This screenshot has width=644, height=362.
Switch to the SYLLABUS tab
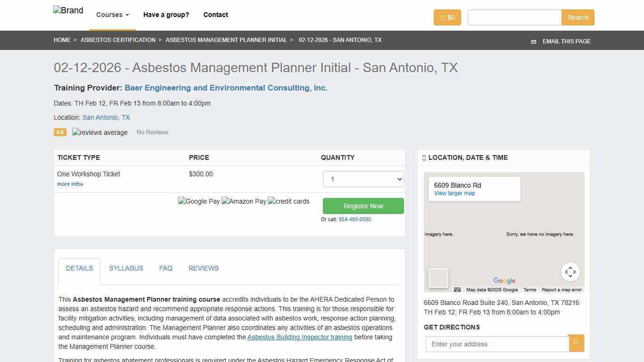point(126,268)
